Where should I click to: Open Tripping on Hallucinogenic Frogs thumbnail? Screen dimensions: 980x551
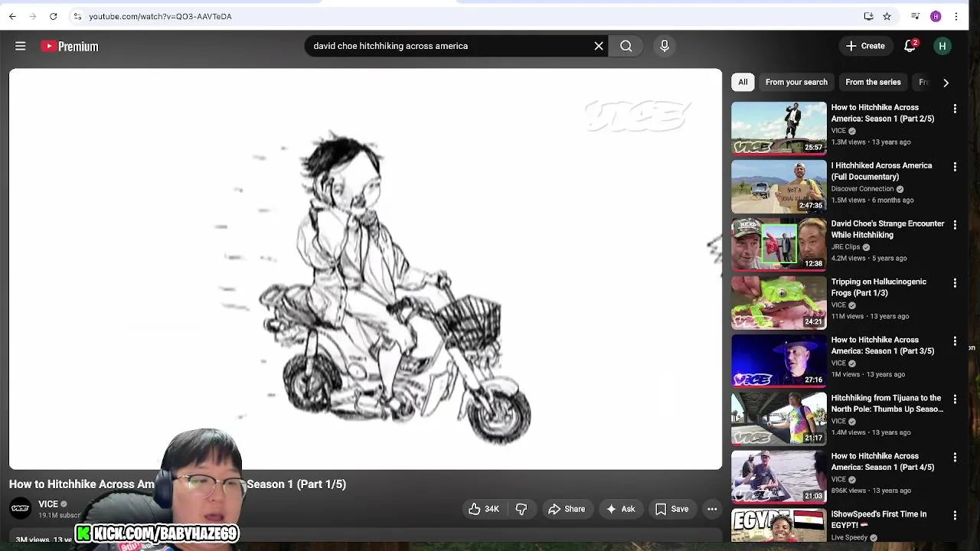(x=779, y=303)
